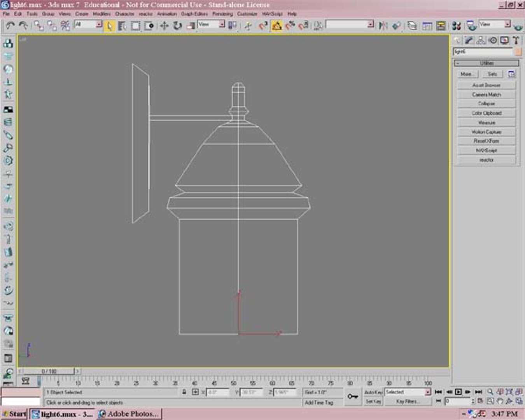Click the Go to End button

479,392
